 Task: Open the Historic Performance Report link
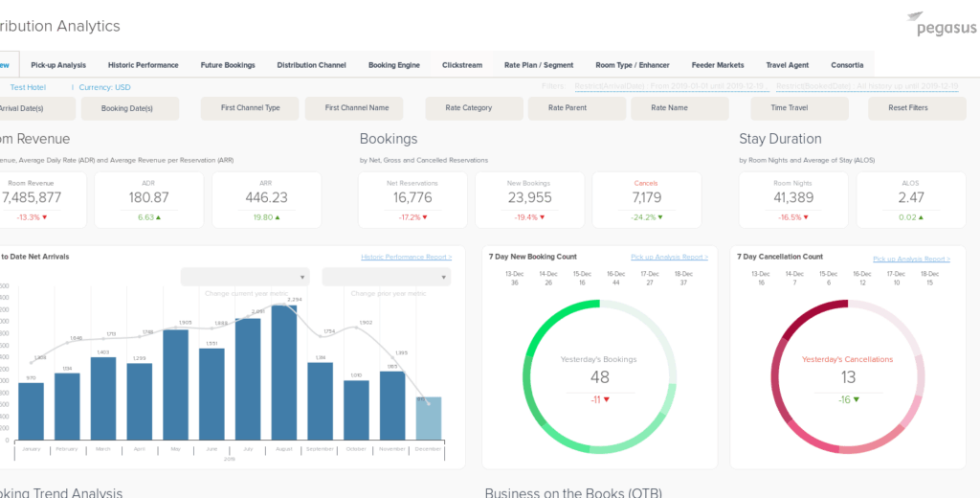pos(407,257)
